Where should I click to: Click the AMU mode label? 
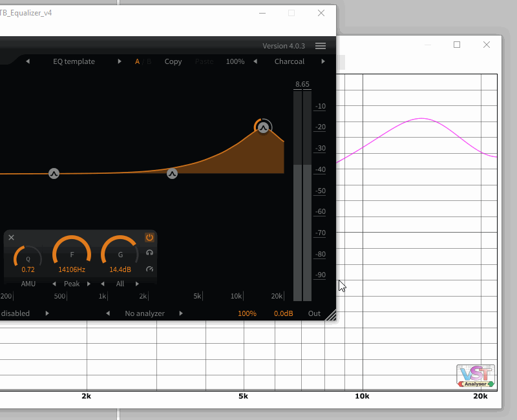[x=28, y=284]
